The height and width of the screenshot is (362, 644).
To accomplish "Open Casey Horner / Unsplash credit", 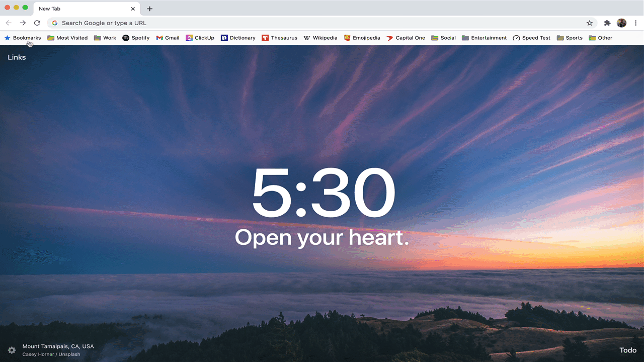I will click(51, 354).
